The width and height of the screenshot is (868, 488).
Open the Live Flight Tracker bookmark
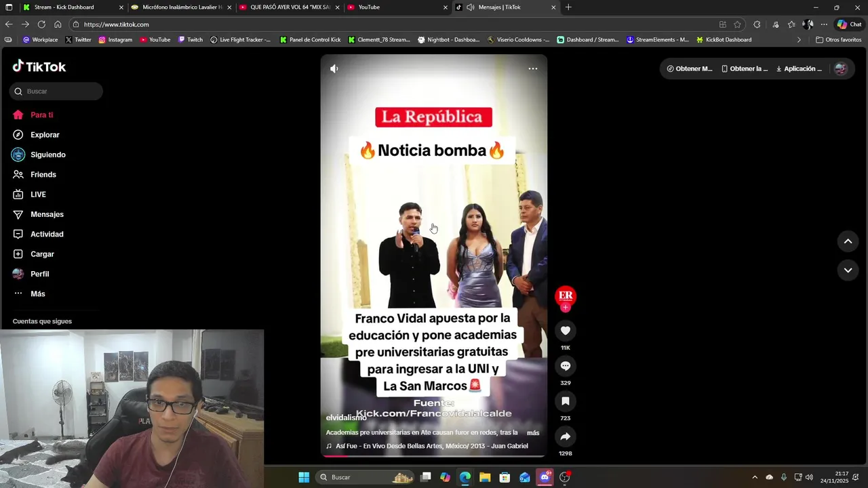(x=240, y=40)
